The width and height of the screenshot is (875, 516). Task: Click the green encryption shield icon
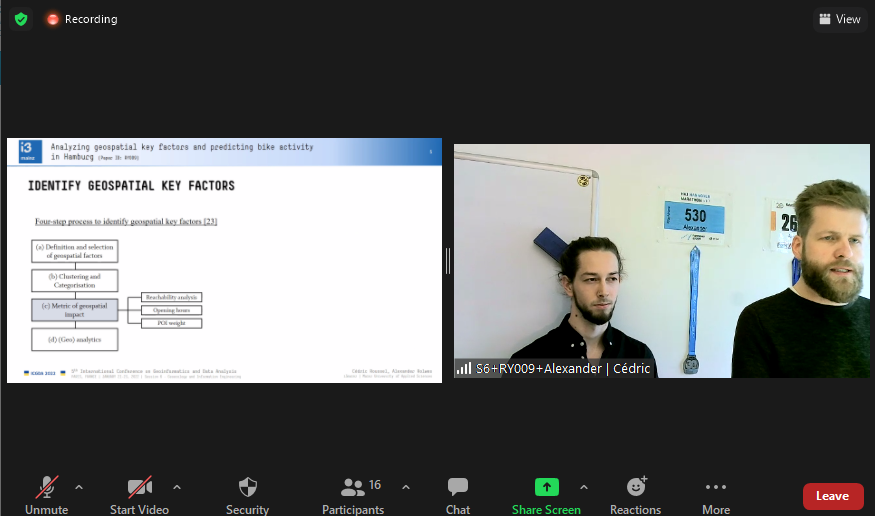(x=21, y=20)
